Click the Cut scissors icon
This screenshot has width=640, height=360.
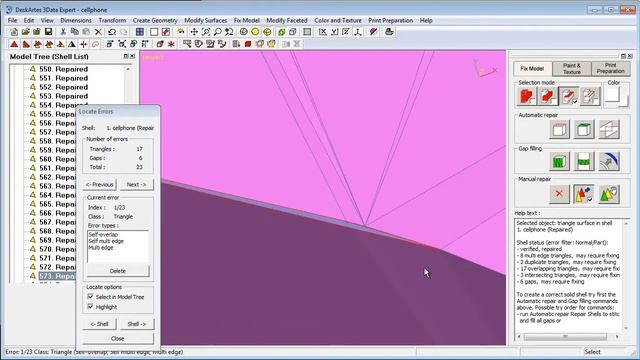tap(63, 32)
